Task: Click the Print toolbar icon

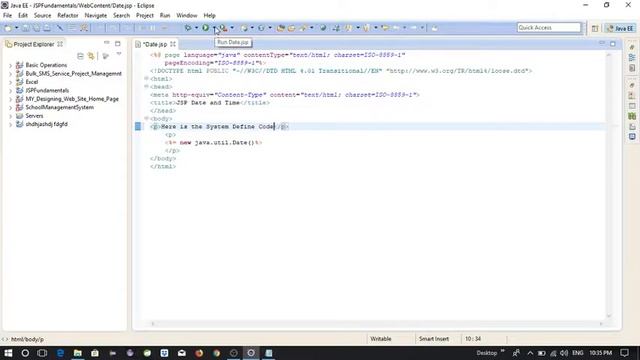Action: pos(47,28)
